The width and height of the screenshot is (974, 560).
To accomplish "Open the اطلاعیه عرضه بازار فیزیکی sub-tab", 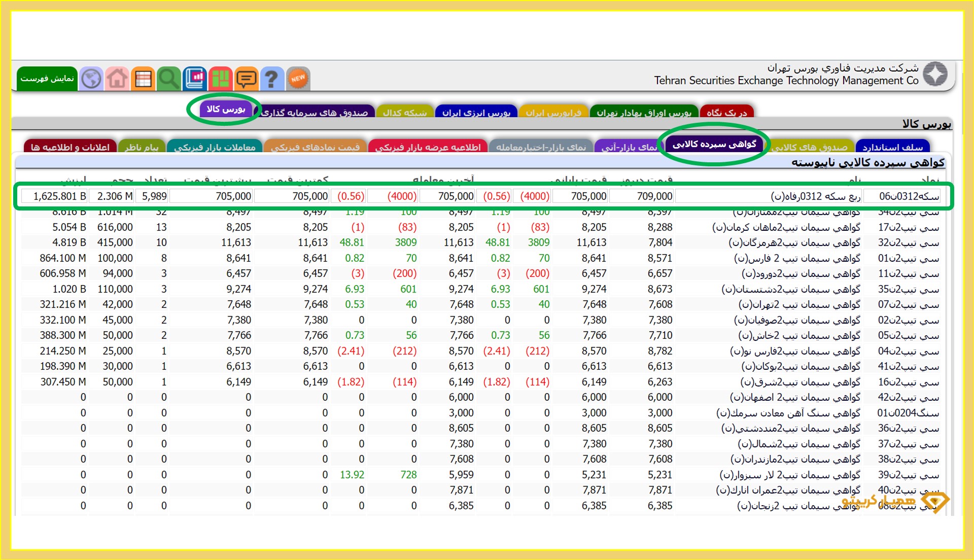I will click(428, 147).
